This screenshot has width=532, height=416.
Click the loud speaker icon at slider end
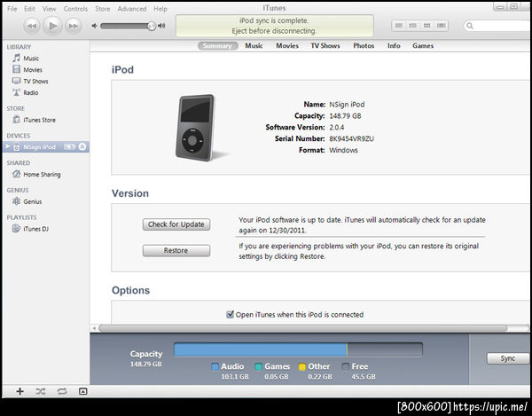point(162,26)
